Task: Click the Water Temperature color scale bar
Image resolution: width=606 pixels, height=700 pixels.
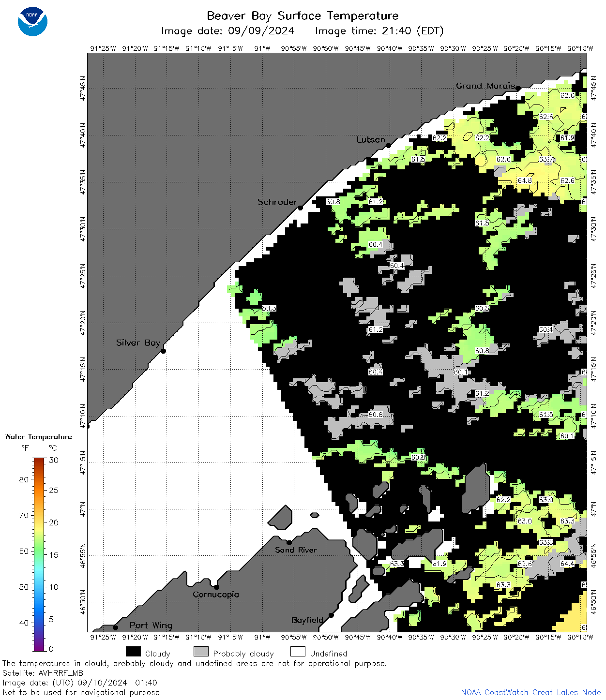Action: (x=39, y=554)
